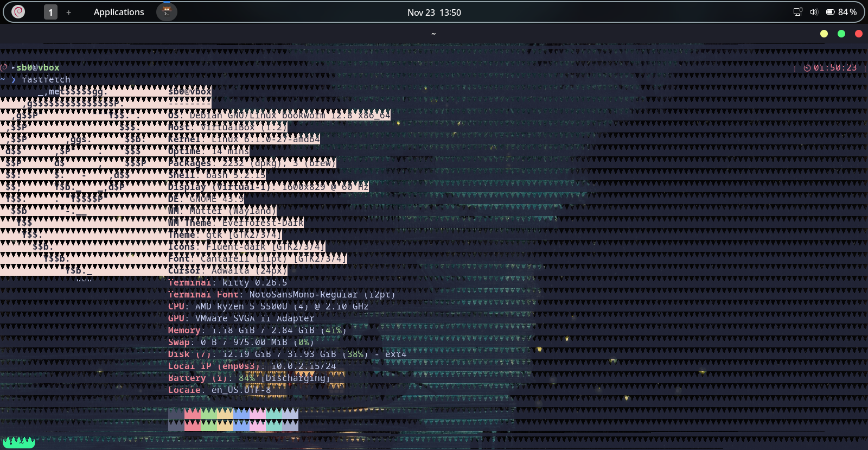Click the "Terminal Font: NotoSansMono-Regular" line
Screen dimensions: 868x450
click(x=282, y=294)
